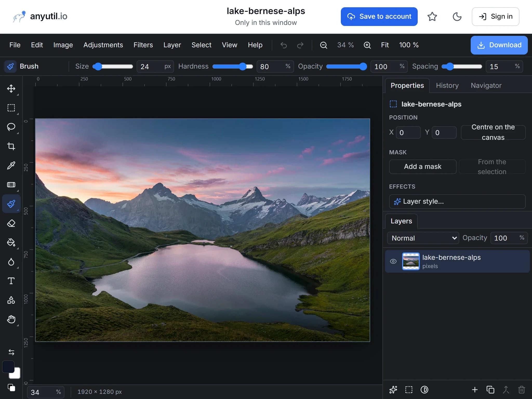Add to favorites with the star icon
Image resolution: width=532 pixels, height=399 pixels.
432,17
